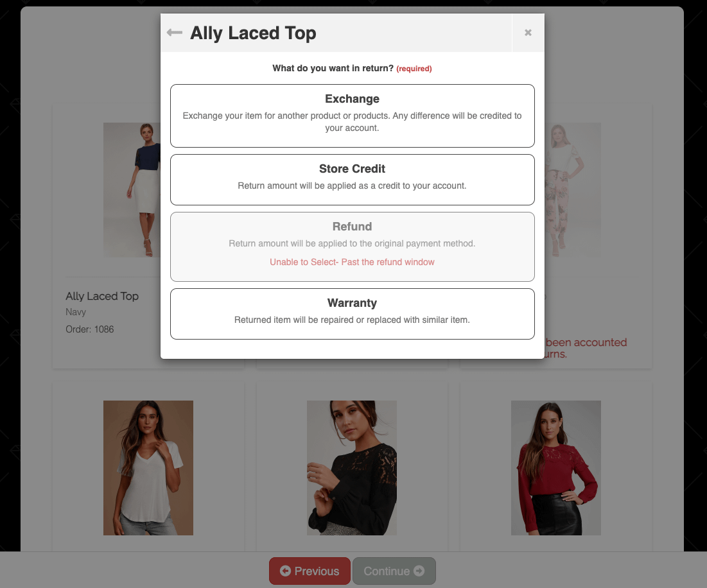Select the red blouse product image
The width and height of the screenshot is (707, 588).
556,468
